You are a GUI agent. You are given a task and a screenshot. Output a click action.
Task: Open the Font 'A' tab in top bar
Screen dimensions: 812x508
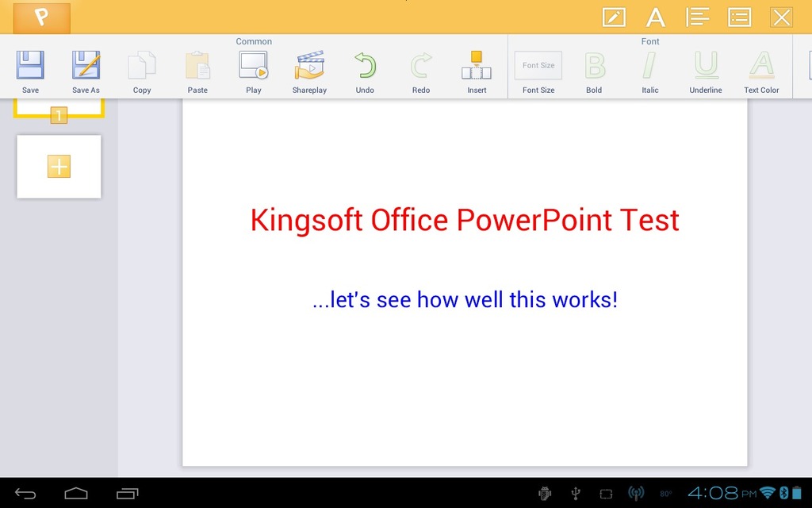[x=656, y=17]
